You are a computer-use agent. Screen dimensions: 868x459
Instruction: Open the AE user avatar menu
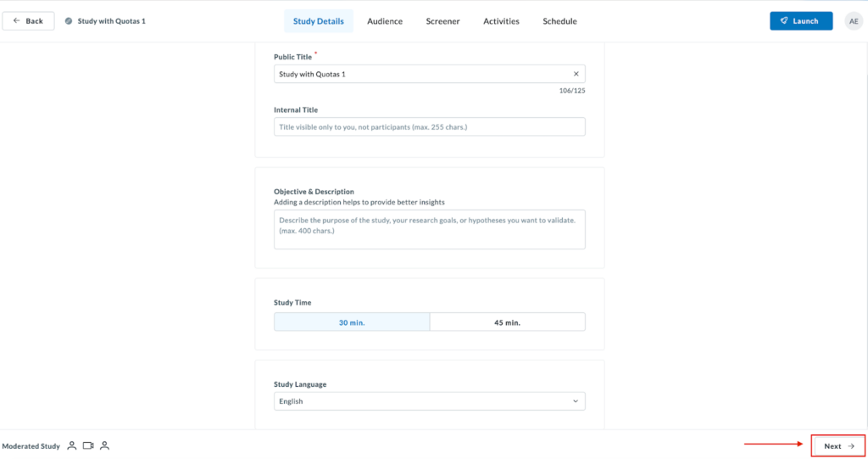tap(853, 21)
